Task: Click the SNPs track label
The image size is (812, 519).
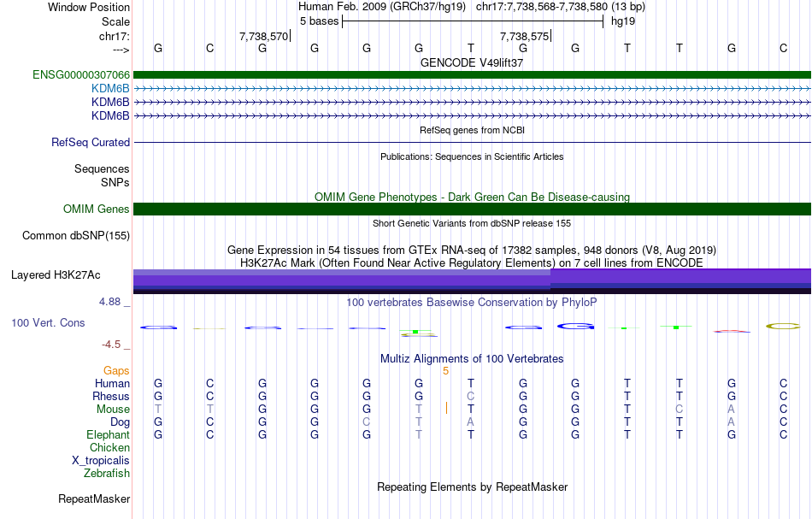Action: 115,183
